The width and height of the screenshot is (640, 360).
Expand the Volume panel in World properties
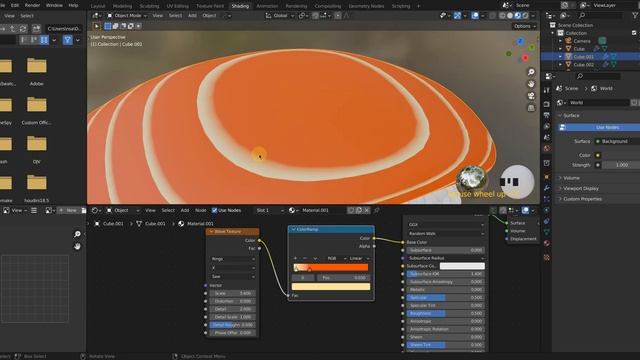[x=571, y=178]
